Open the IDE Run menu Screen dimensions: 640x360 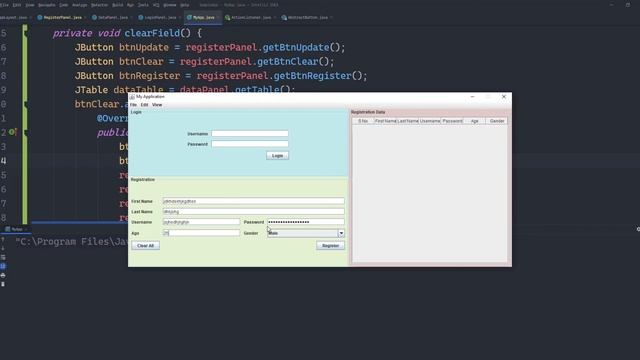(x=131, y=5)
